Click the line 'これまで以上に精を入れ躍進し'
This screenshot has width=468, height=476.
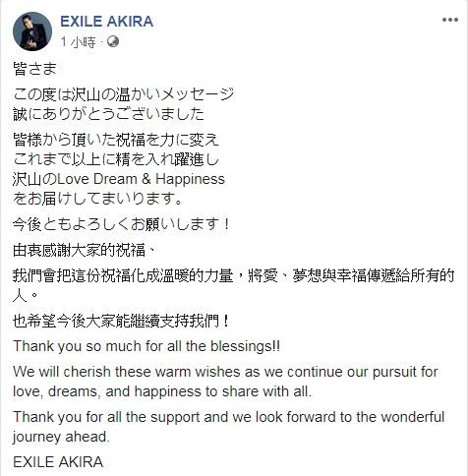116,159
